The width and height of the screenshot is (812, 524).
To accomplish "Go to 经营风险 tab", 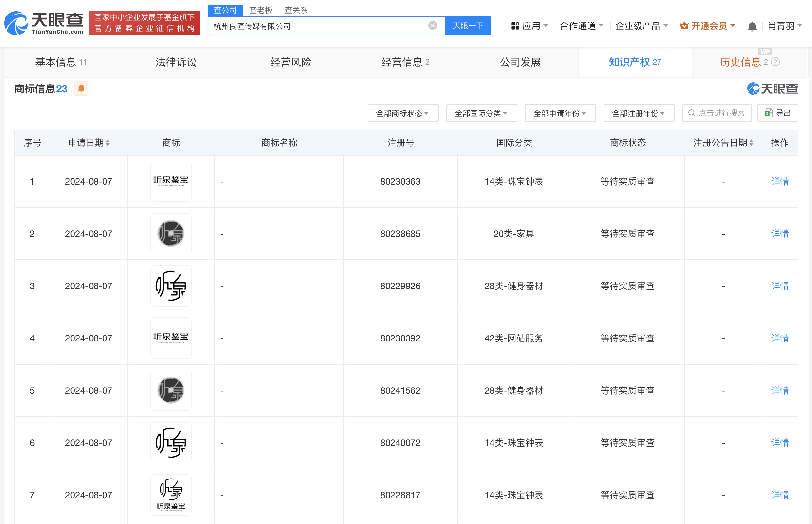I will (x=291, y=62).
